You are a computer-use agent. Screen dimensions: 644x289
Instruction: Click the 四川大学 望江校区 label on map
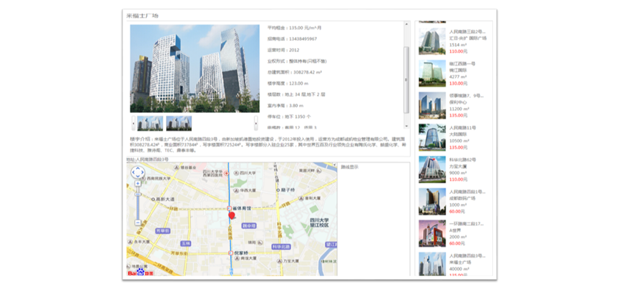pyautogui.click(x=319, y=222)
